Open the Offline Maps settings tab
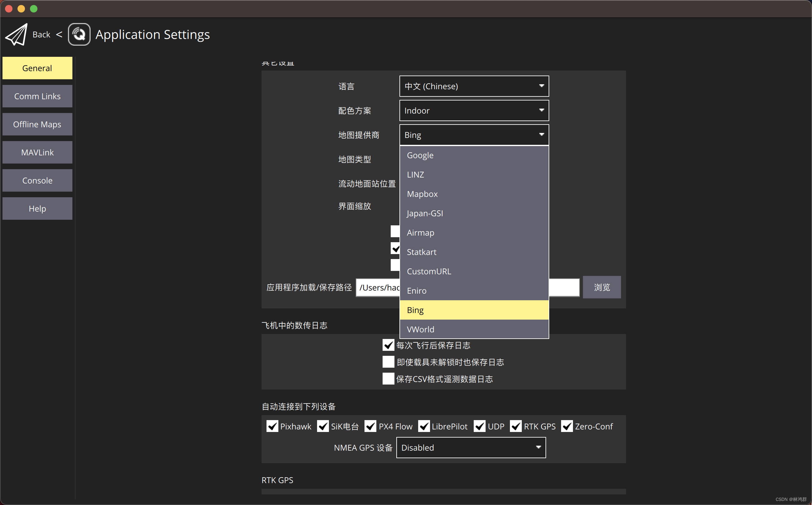The height and width of the screenshot is (505, 812). point(37,124)
